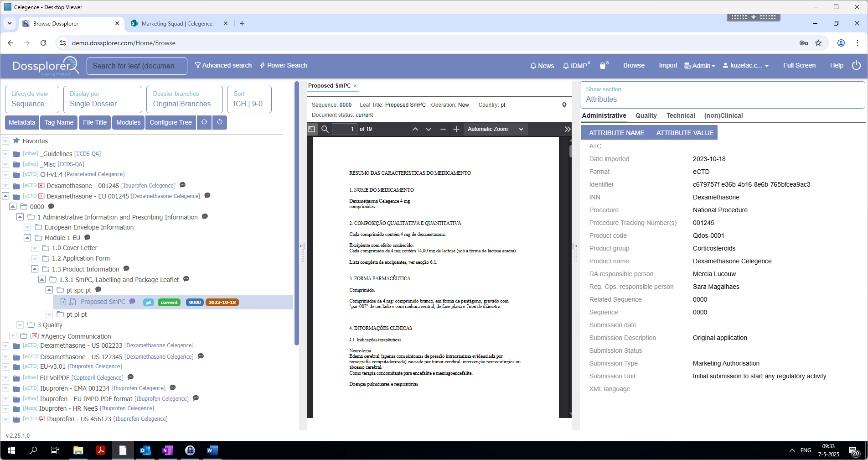
Task: Go to next PDF page arrow
Action: coord(428,129)
